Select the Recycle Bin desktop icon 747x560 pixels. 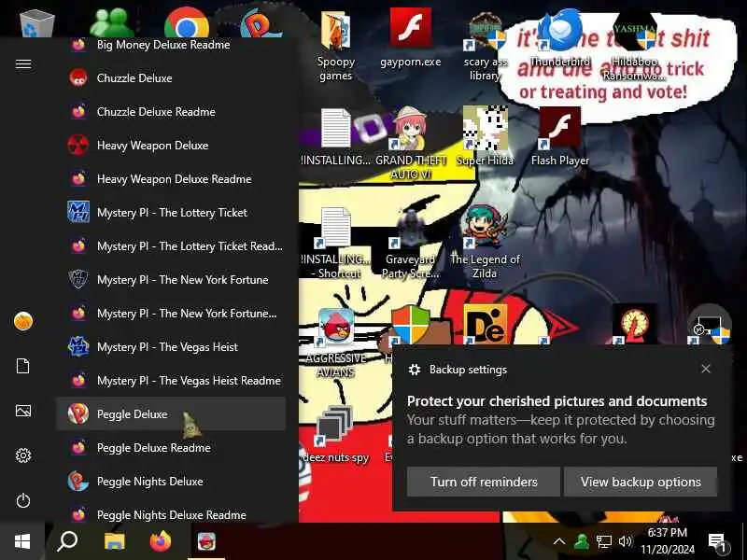pos(36,22)
